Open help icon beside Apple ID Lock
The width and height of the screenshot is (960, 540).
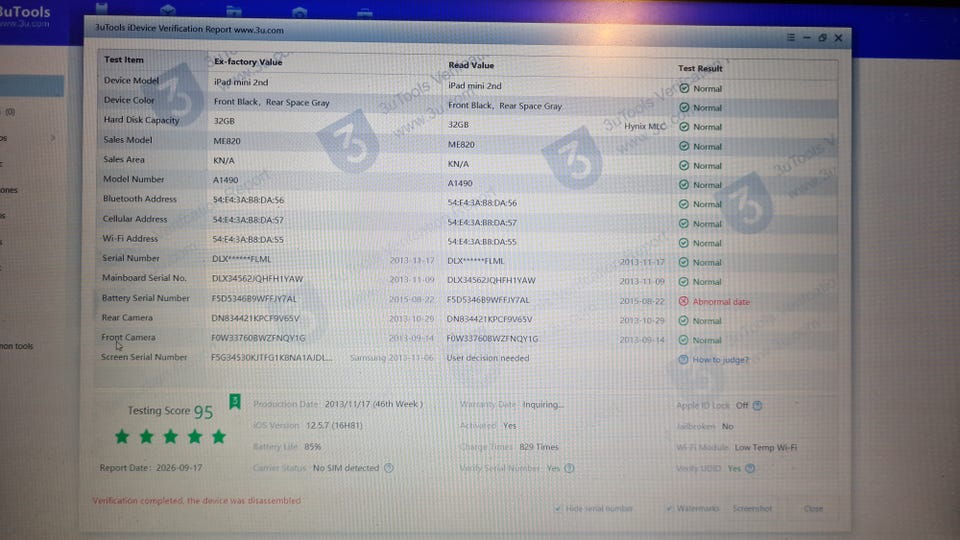click(x=757, y=405)
